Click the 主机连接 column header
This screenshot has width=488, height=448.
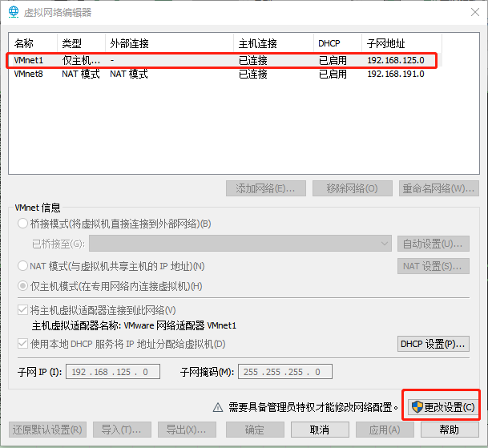273,43
